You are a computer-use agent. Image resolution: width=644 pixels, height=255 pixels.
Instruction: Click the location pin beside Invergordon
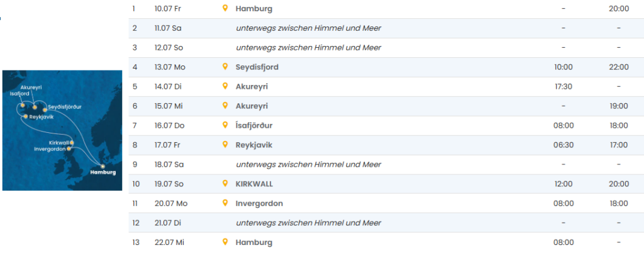tap(225, 203)
